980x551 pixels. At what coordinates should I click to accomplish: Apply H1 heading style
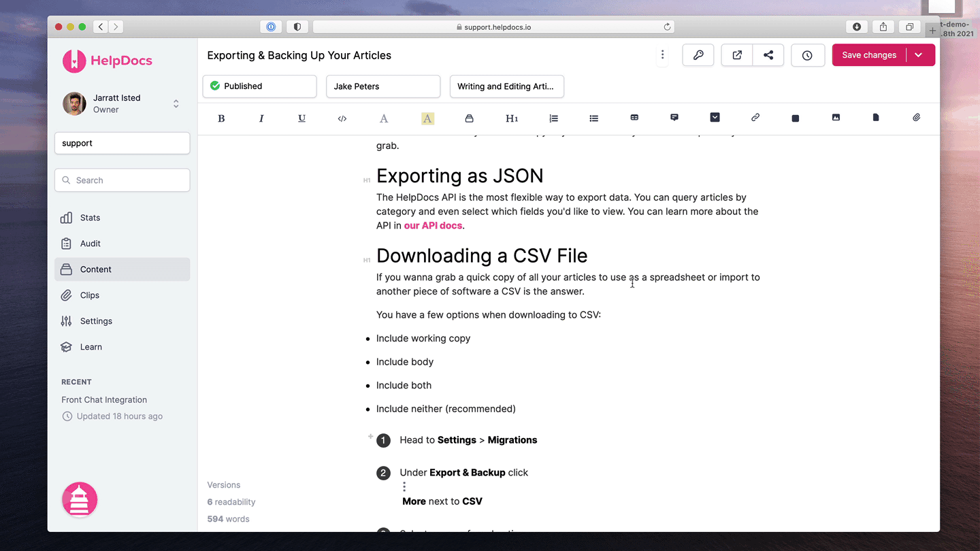512,118
